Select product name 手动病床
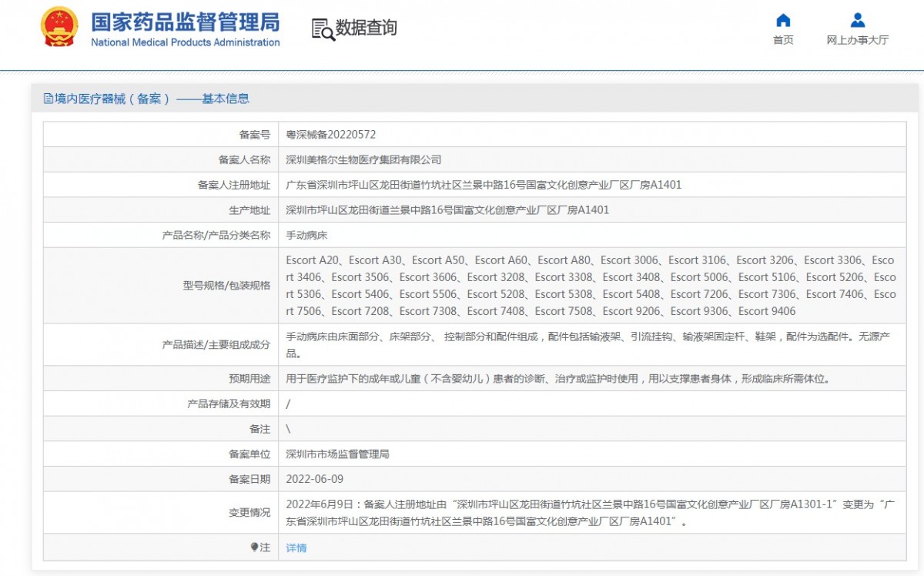Viewport: 924px width, 576px height. pos(306,235)
